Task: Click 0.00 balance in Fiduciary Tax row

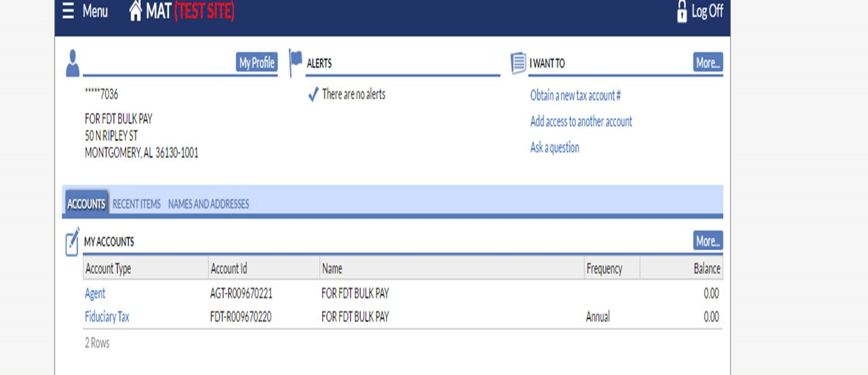Action: pyautogui.click(x=711, y=317)
